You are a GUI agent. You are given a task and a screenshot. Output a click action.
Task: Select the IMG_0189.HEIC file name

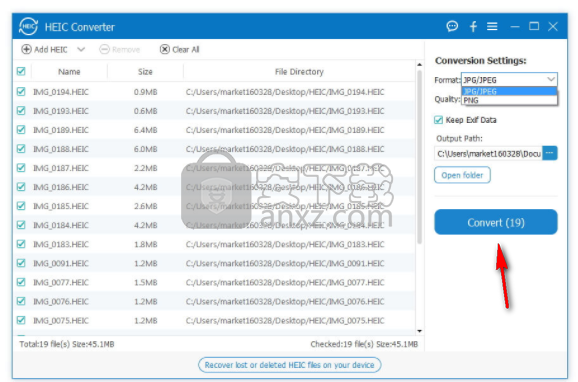pyautogui.click(x=61, y=130)
